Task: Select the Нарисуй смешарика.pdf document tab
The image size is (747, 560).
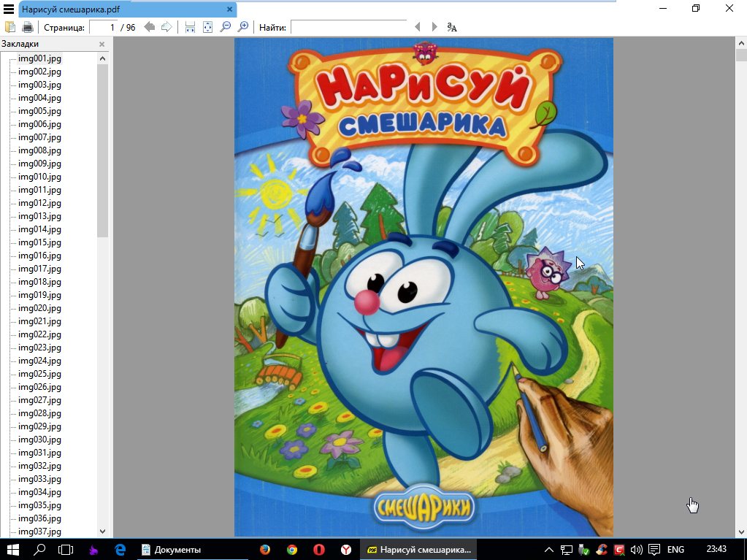Action: 127,9
